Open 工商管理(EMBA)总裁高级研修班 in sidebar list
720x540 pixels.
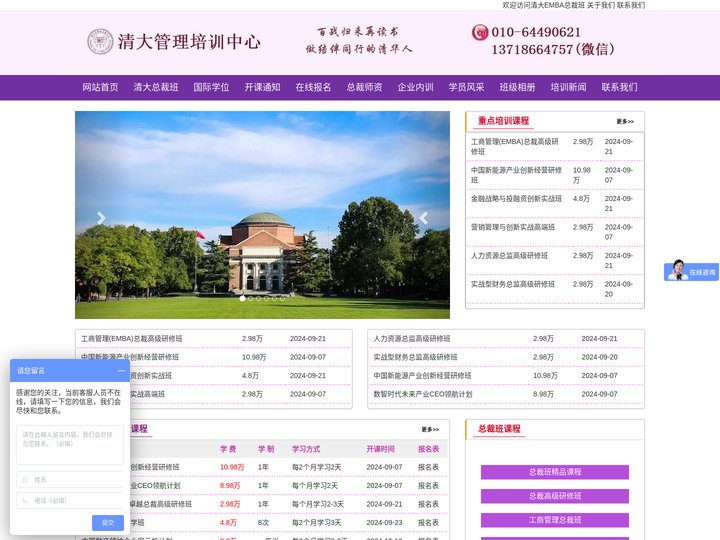click(515, 146)
